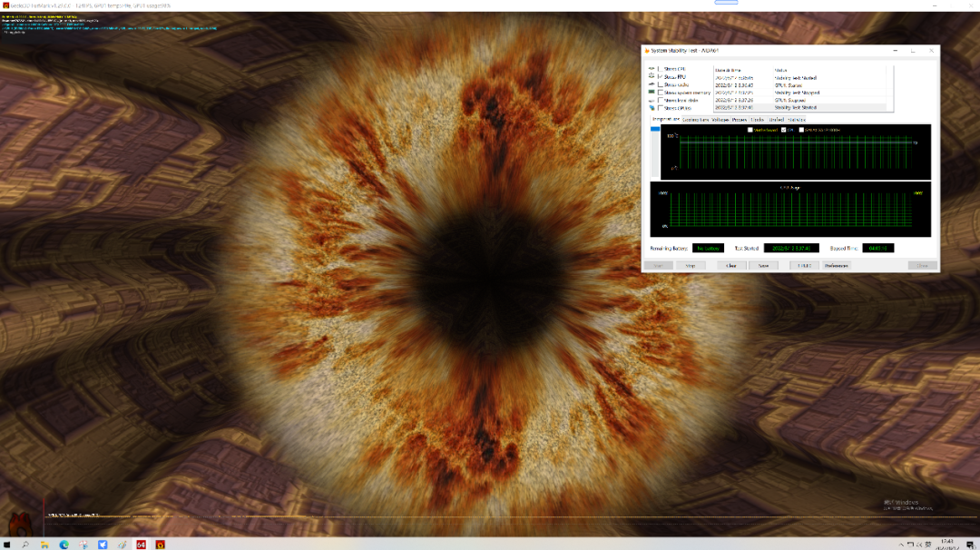Select the last Stability Test Started log row
Screen dimensions: 980x550
pos(795,107)
